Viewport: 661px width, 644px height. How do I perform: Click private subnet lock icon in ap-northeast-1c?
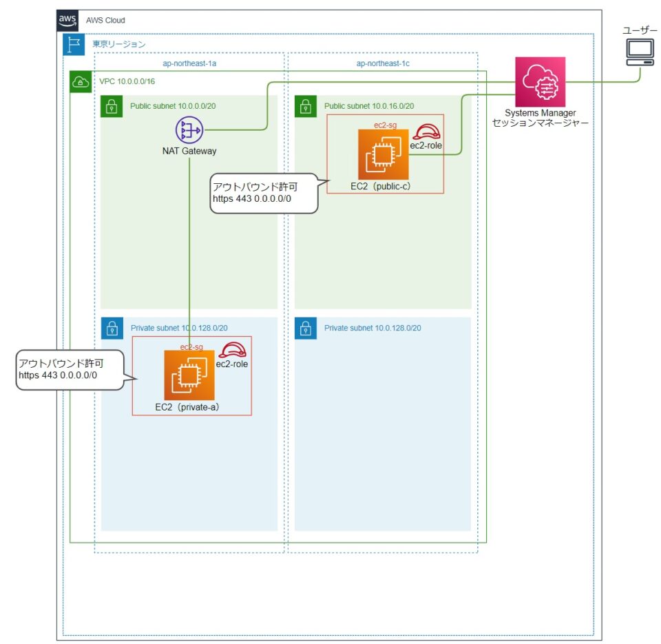pos(306,329)
